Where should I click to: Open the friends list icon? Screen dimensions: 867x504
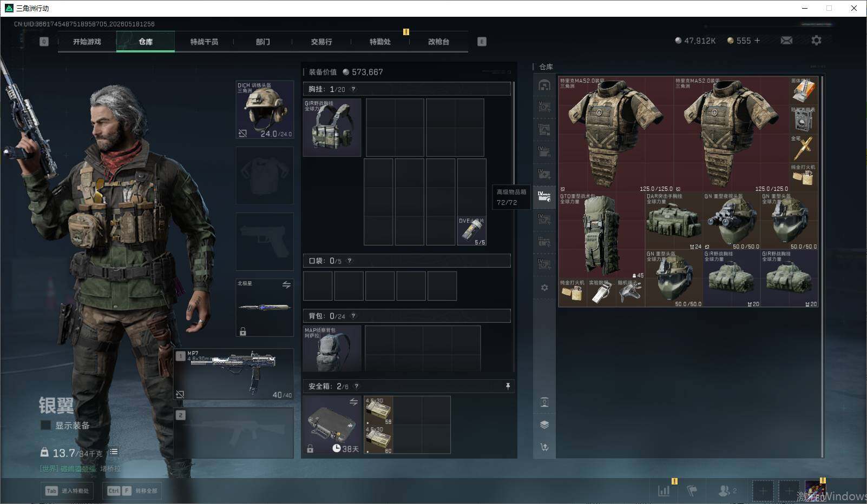[x=726, y=491]
